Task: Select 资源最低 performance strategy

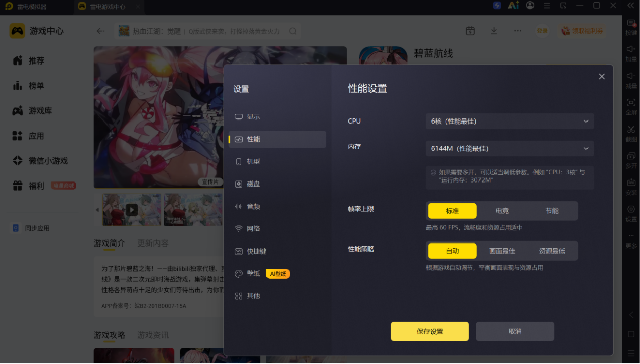Action: pyautogui.click(x=552, y=251)
